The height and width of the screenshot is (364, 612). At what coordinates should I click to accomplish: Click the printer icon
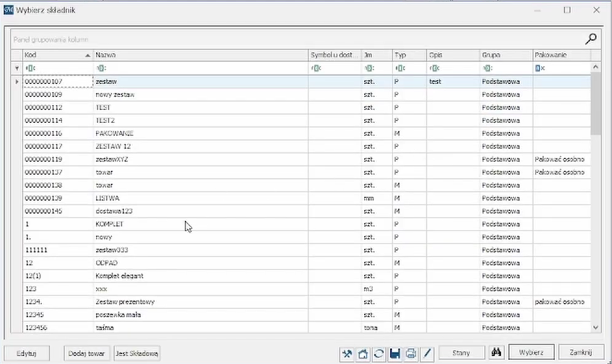click(x=411, y=353)
